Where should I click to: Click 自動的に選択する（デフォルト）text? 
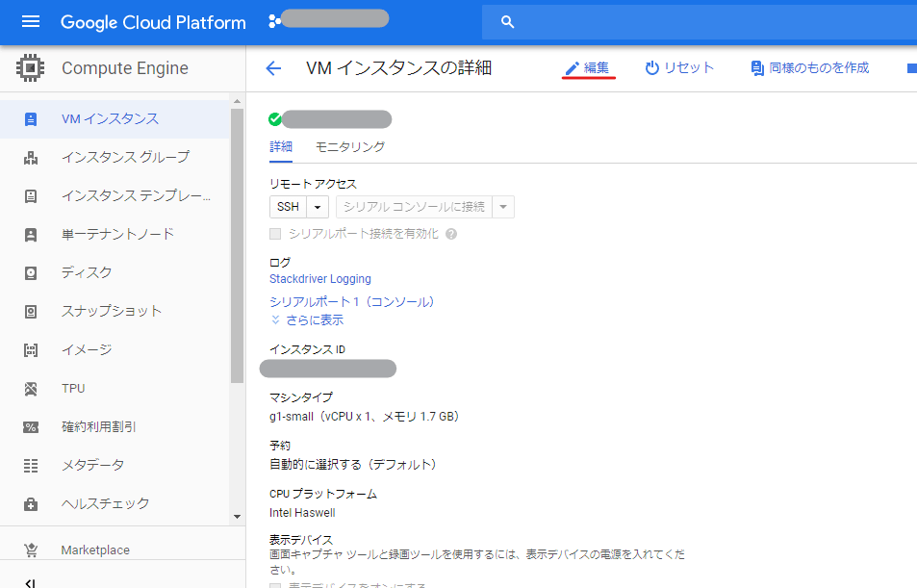coord(352,465)
